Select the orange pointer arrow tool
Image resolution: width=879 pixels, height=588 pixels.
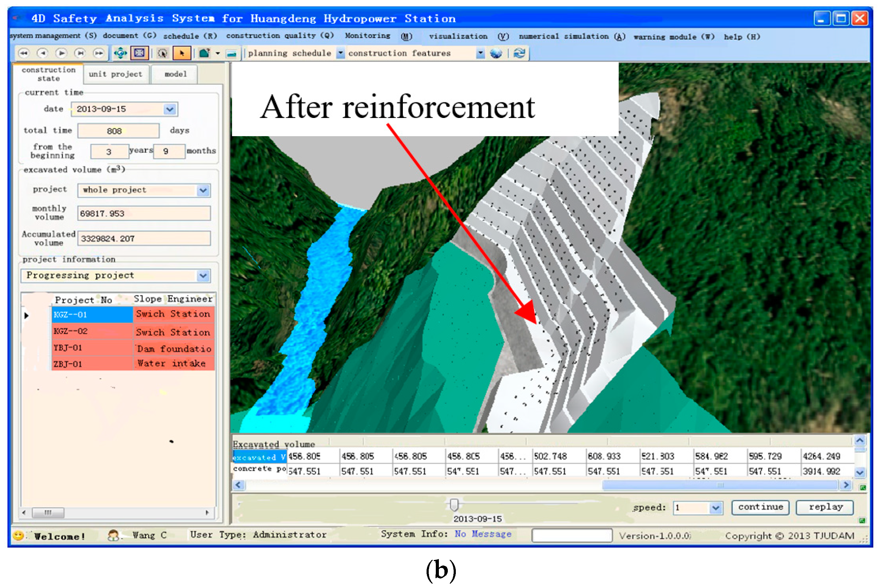tap(181, 53)
